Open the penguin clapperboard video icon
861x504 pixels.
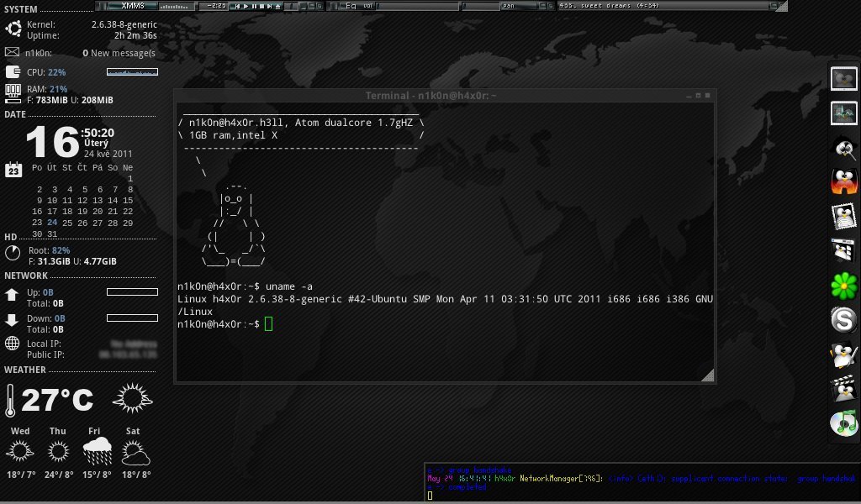coord(843,389)
